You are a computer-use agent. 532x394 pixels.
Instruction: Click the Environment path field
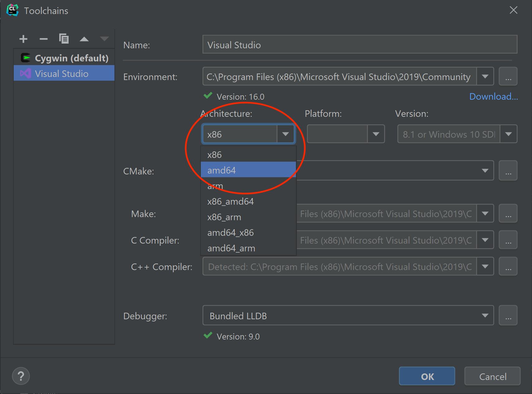click(x=340, y=77)
